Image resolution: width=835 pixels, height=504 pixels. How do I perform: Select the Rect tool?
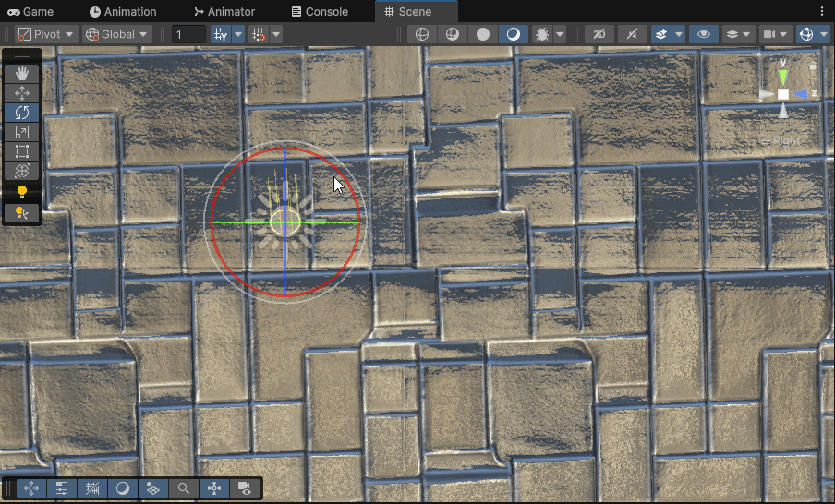tap(22, 151)
